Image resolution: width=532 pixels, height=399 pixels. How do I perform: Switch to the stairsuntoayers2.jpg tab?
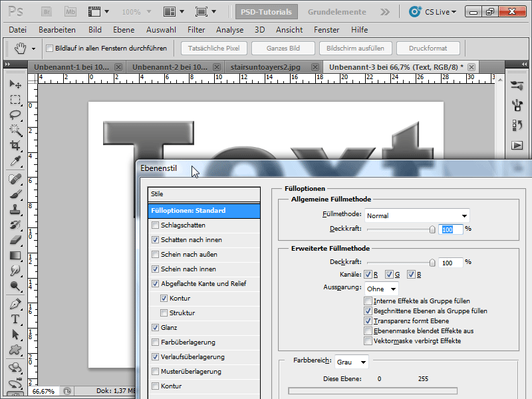(x=275, y=67)
